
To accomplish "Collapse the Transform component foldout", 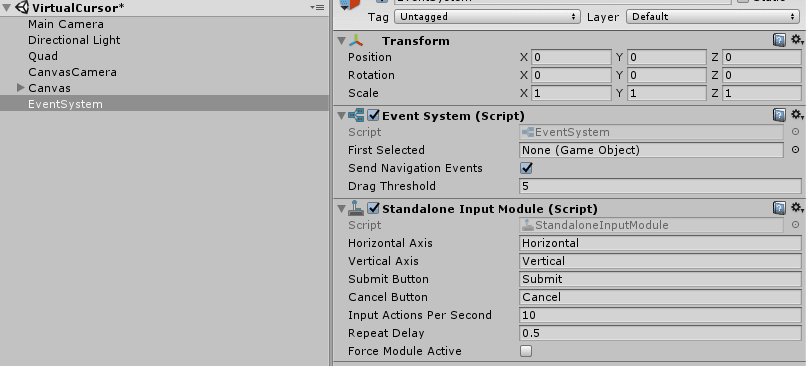I will (x=342, y=41).
